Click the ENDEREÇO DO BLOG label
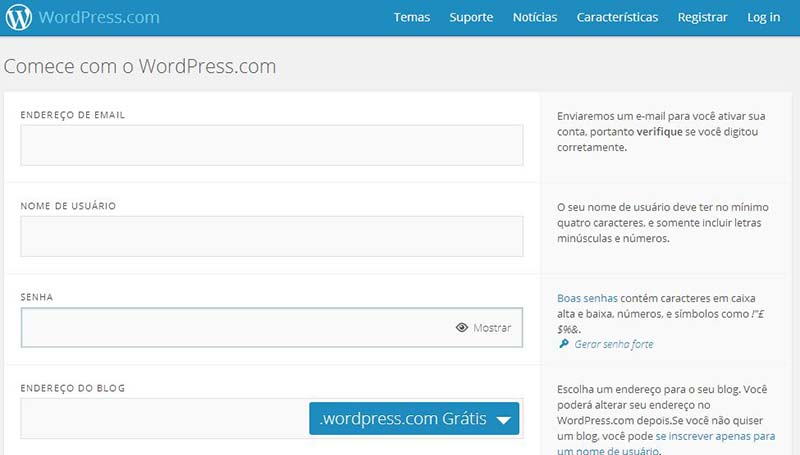The width and height of the screenshot is (800, 455). (x=72, y=388)
